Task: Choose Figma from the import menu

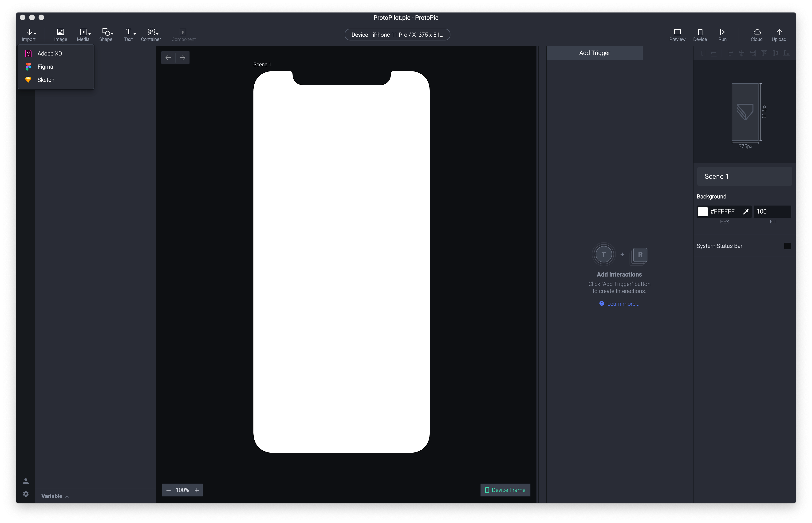Action: tap(45, 67)
